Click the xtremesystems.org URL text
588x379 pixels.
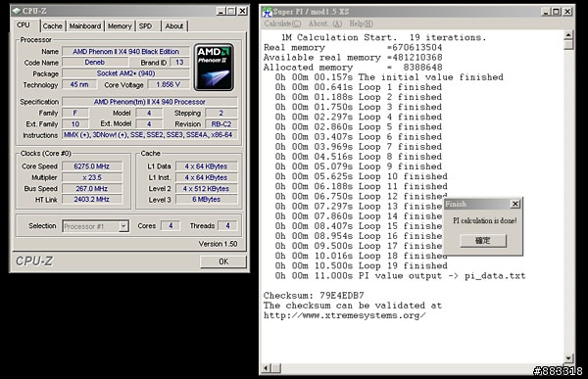click(344, 315)
